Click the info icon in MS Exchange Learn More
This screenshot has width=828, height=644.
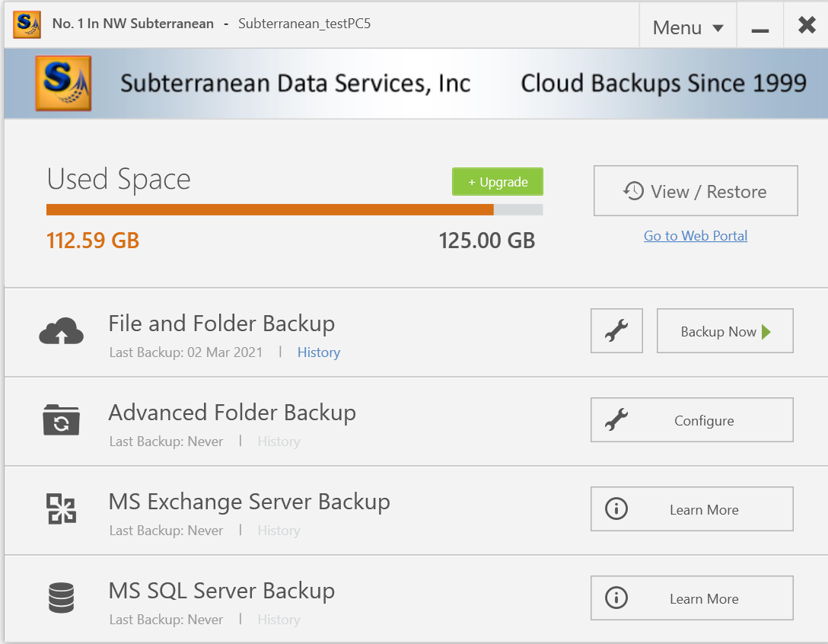point(616,509)
